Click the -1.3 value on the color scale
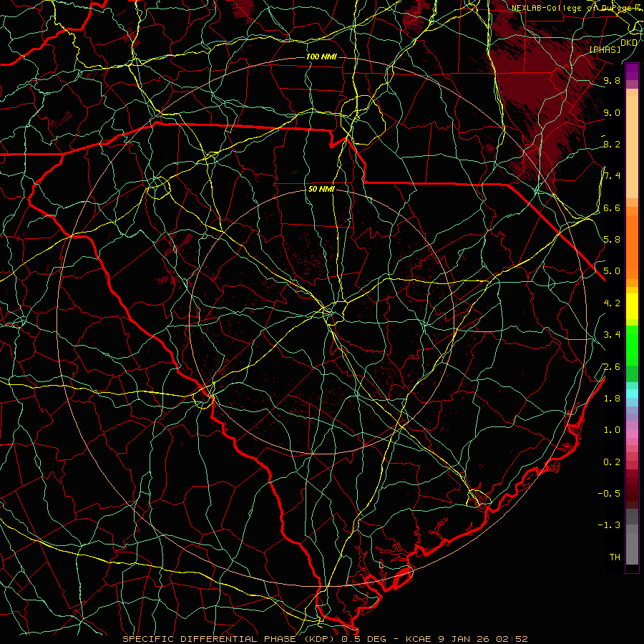The image size is (644, 644). tap(609, 525)
